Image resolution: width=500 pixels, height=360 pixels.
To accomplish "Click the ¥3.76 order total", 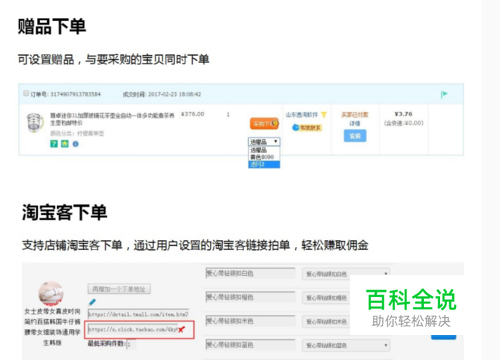I will pos(404,114).
